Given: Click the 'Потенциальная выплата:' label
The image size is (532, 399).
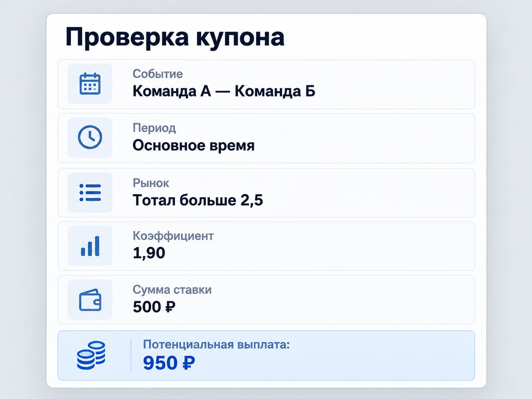Looking at the screenshot, I should tap(216, 345).
